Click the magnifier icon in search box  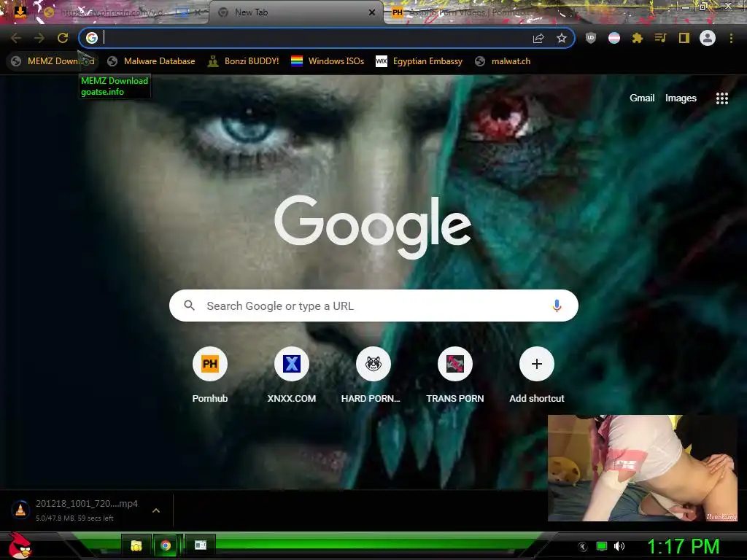(x=189, y=306)
